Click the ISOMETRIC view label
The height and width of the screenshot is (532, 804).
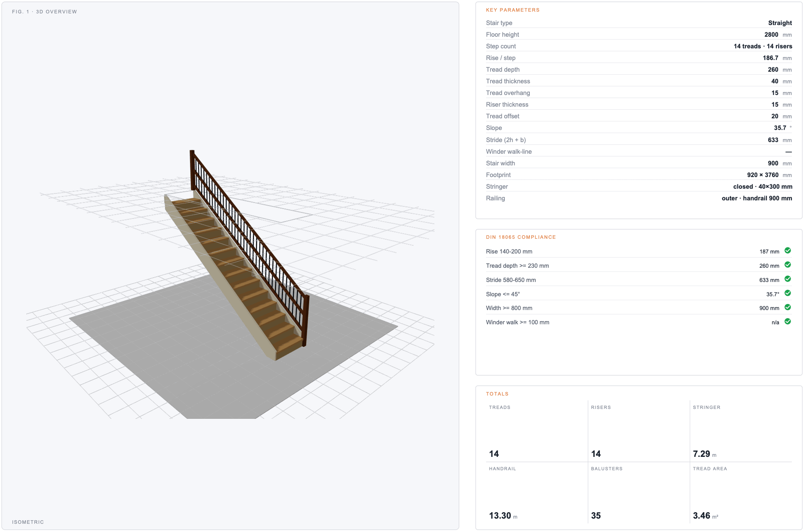[x=28, y=522]
